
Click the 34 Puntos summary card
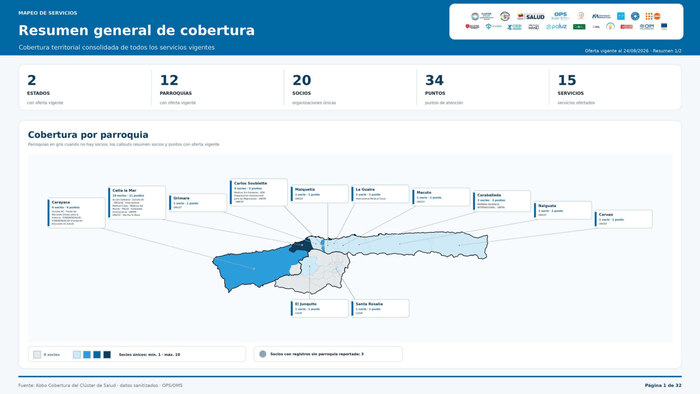click(482, 87)
